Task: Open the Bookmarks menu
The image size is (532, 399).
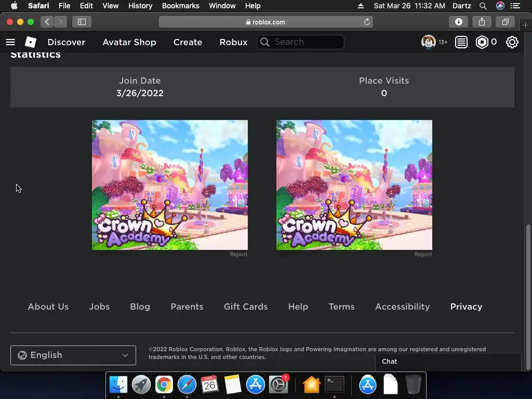Action: 180,6
